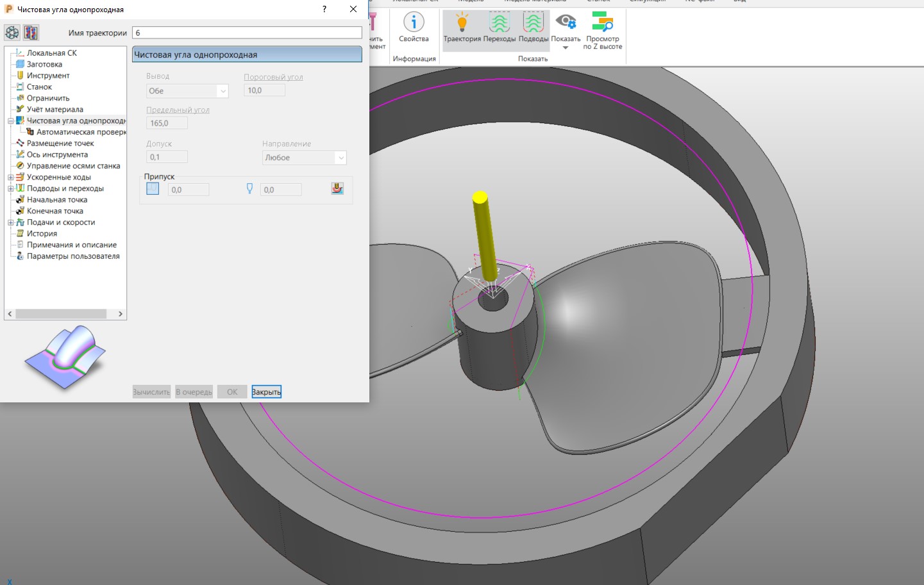Screen dimensions: 924x585
Task: Click the Вычислить button
Action: (x=151, y=392)
